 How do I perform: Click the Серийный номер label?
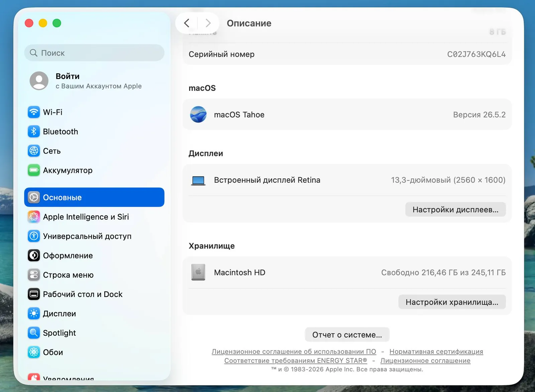(221, 54)
